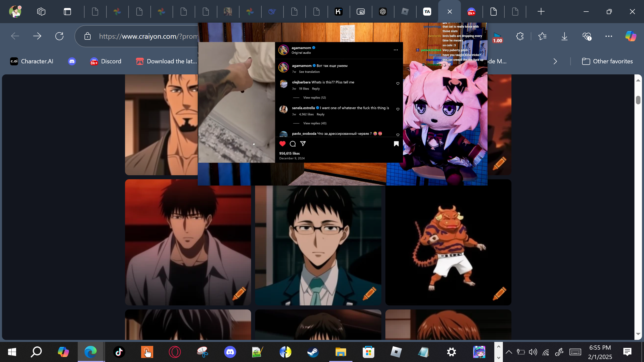Click the browser refresh icon
644x362 pixels.
59,36
